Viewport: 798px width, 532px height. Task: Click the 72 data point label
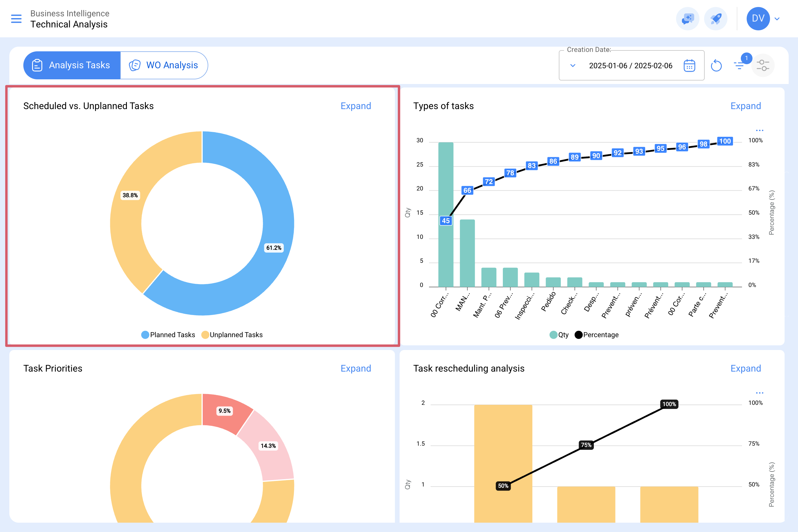tap(489, 181)
